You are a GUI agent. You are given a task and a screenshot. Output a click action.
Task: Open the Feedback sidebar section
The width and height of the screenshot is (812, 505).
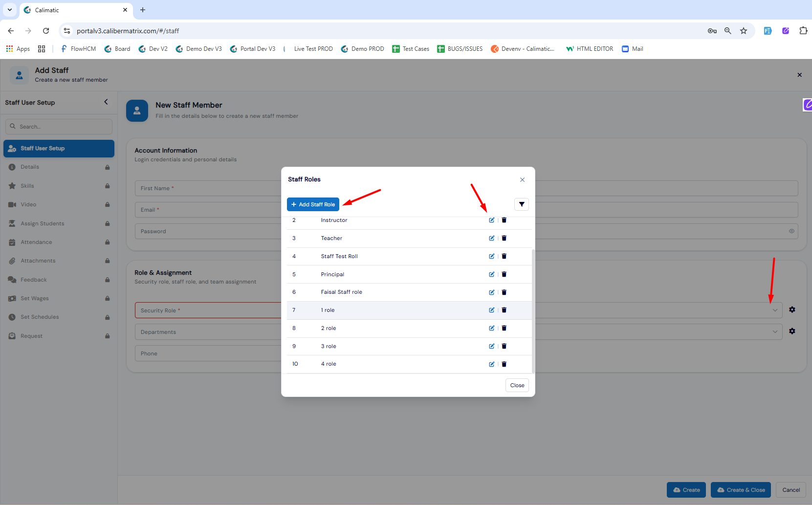coord(59,280)
